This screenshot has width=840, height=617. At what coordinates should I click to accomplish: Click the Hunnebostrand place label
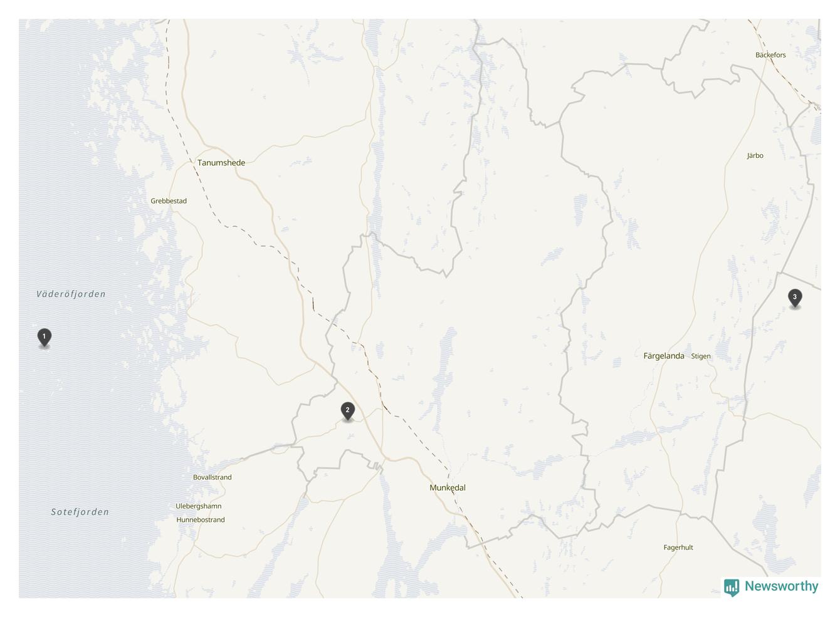pos(201,520)
